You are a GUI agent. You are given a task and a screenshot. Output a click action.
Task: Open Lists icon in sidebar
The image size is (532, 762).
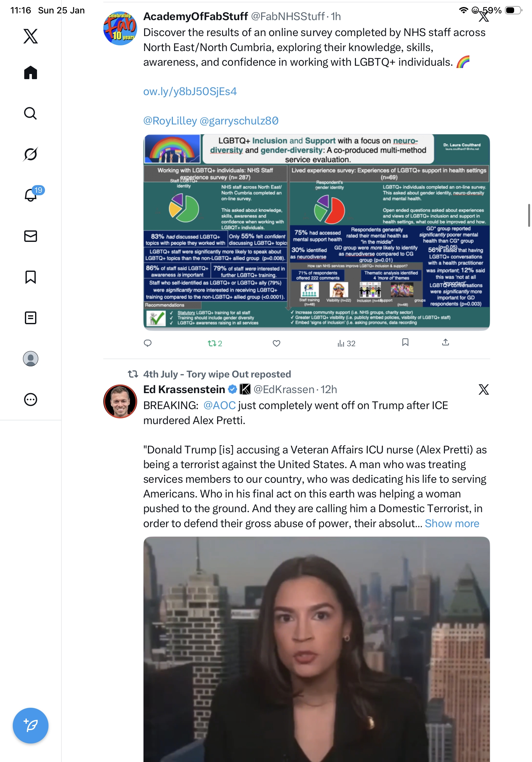[31, 317]
